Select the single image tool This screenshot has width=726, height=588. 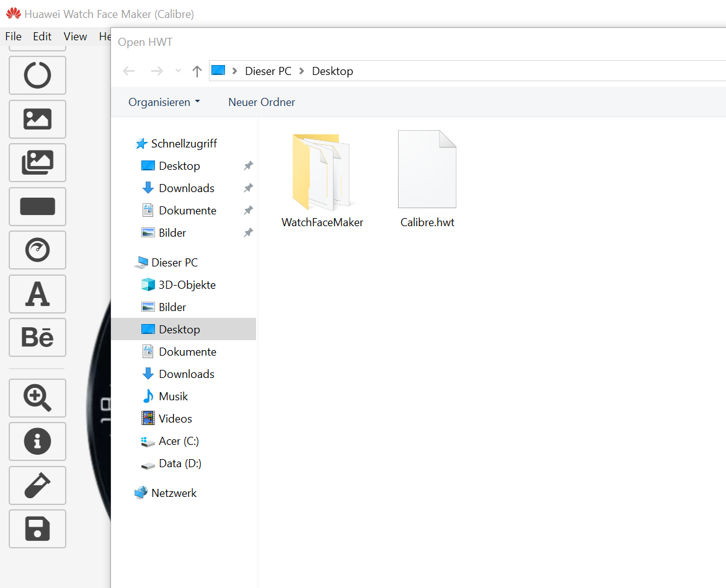click(x=37, y=119)
